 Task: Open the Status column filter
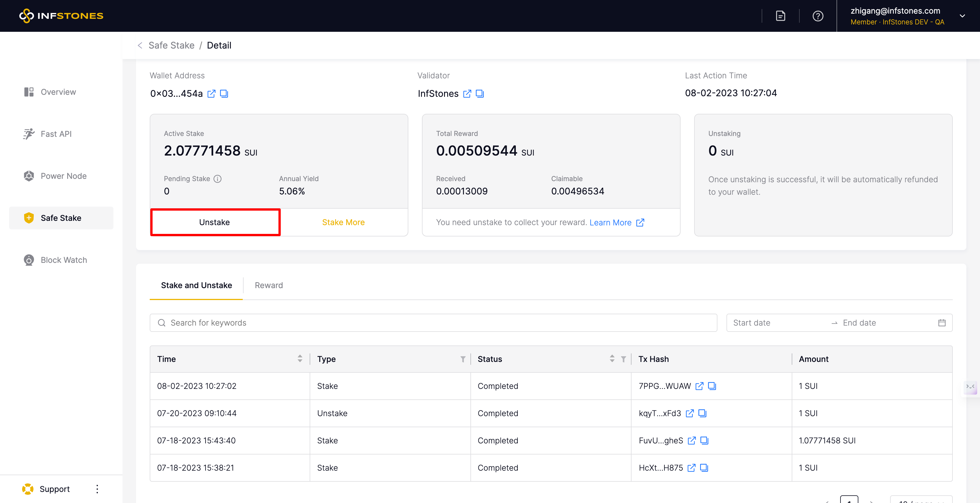coord(623,359)
